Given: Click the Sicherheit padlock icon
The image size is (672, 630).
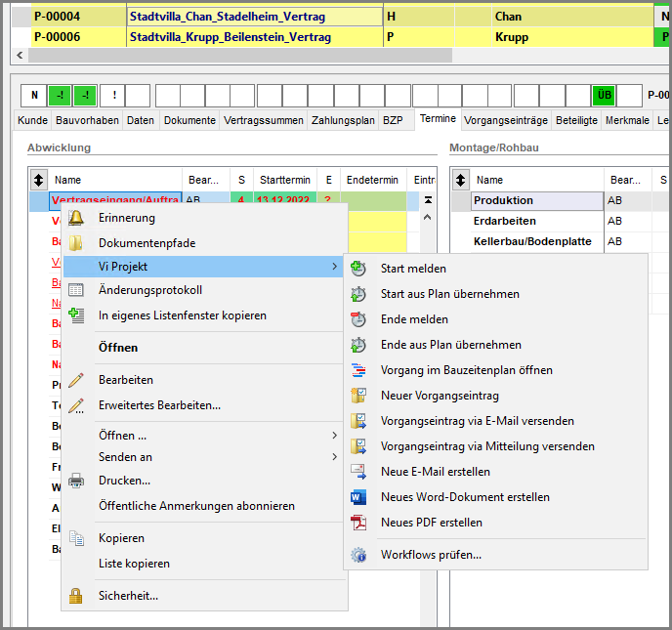Looking at the screenshot, I should pos(76,596).
